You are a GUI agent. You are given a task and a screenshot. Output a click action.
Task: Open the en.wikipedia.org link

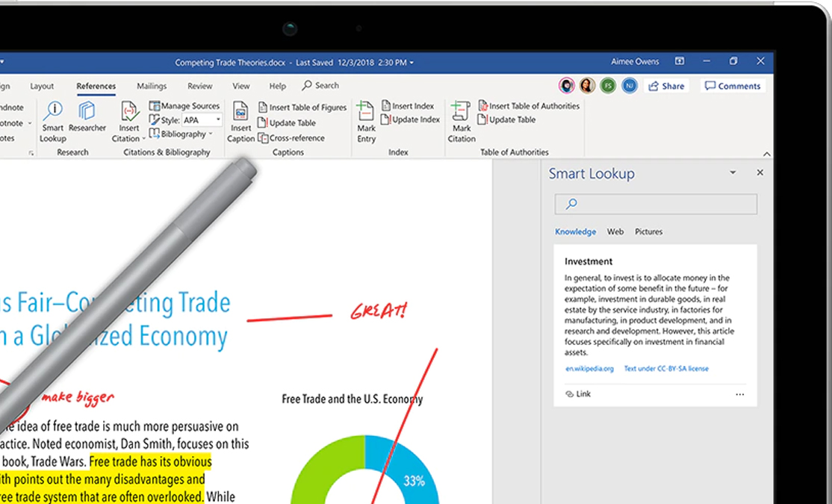pos(589,369)
